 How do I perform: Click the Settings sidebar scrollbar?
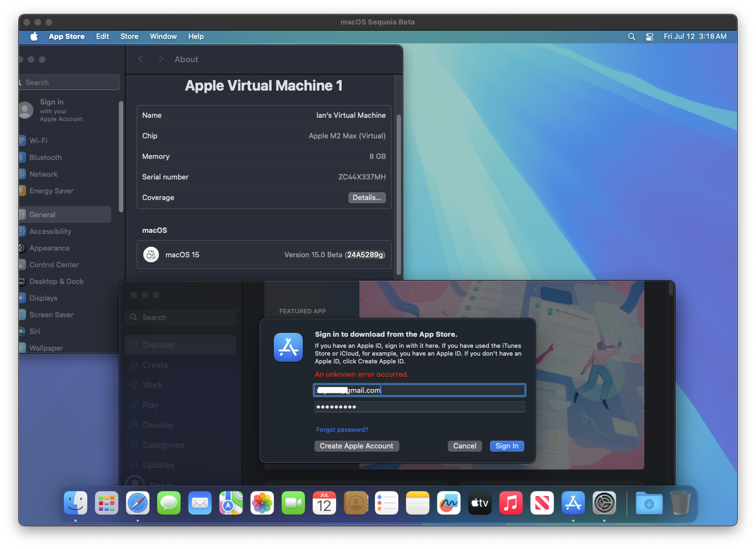(x=121, y=157)
